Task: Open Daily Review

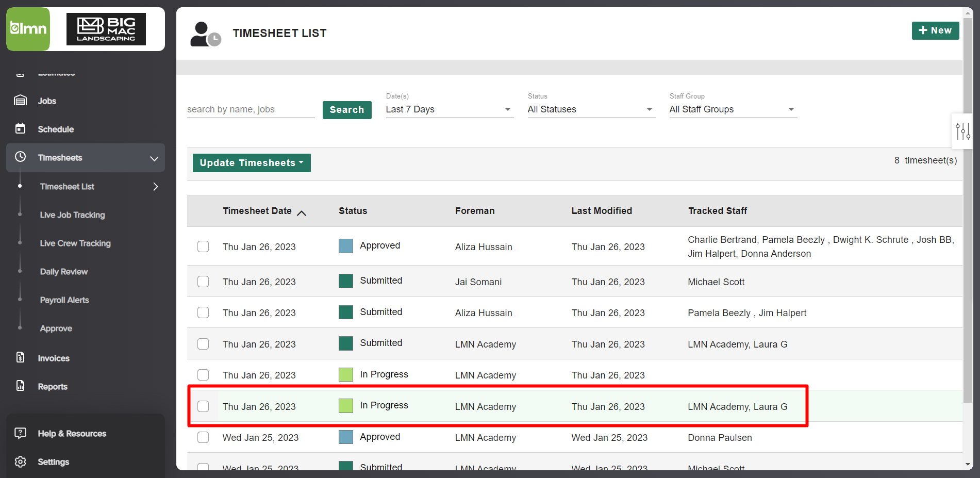Action: point(64,272)
